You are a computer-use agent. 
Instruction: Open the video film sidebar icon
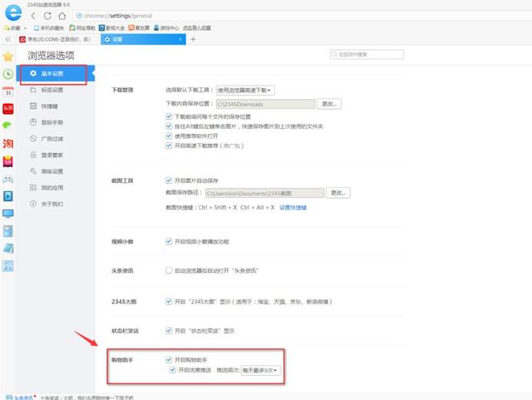click(x=7, y=196)
